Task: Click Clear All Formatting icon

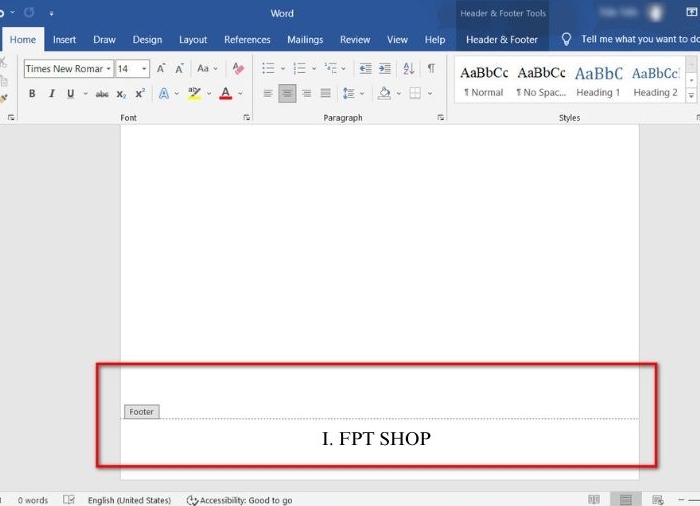Action: click(x=238, y=69)
